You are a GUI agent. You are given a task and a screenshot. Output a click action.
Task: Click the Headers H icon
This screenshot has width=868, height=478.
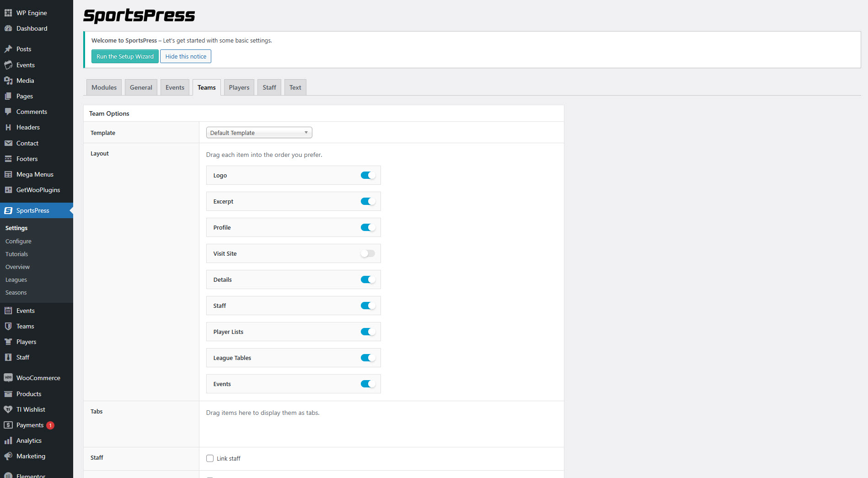tap(8, 127)
